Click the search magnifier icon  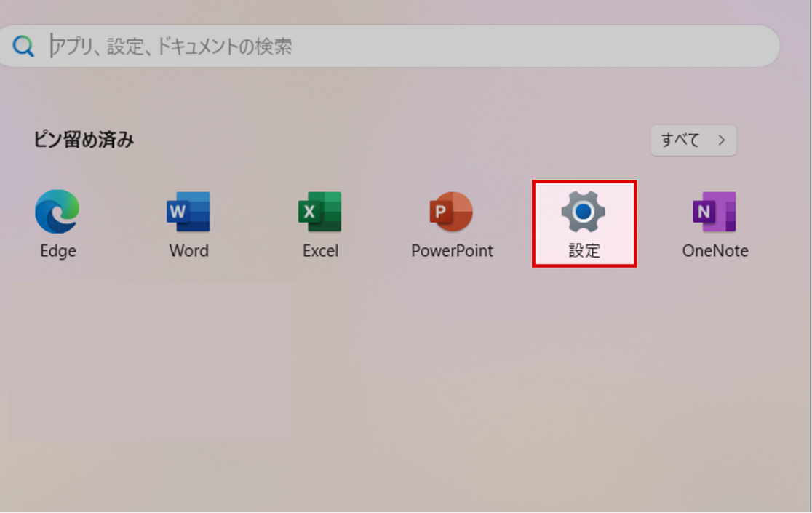coord(23,46)
